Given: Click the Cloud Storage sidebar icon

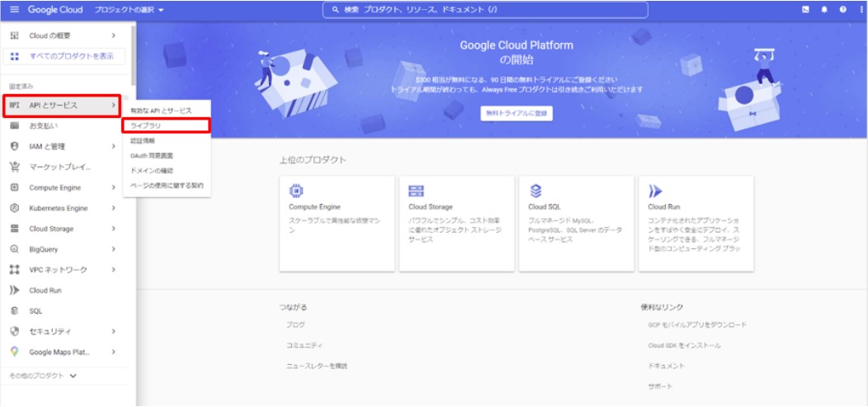Looking at the screenshot, I should 15,229.
